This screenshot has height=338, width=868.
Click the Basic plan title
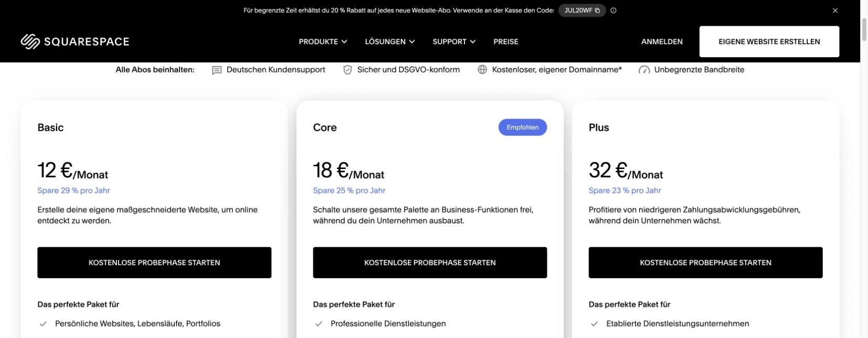coord(50,128)
